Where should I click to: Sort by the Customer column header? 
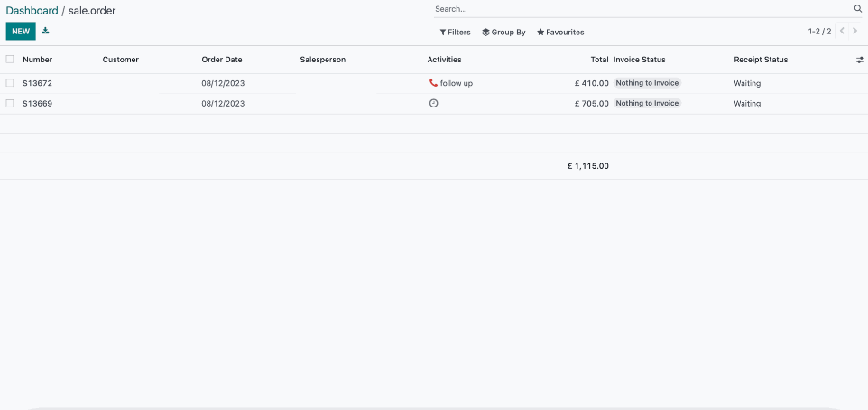point(121,60)
